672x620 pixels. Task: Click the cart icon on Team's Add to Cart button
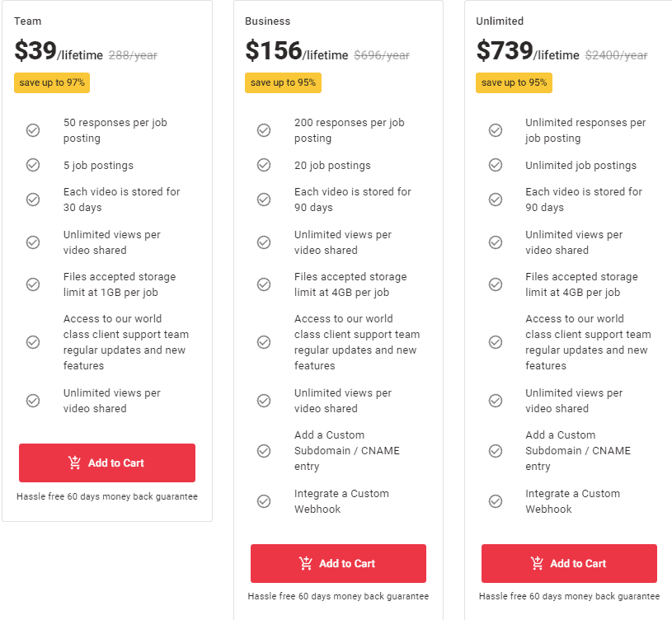point(76,463)
